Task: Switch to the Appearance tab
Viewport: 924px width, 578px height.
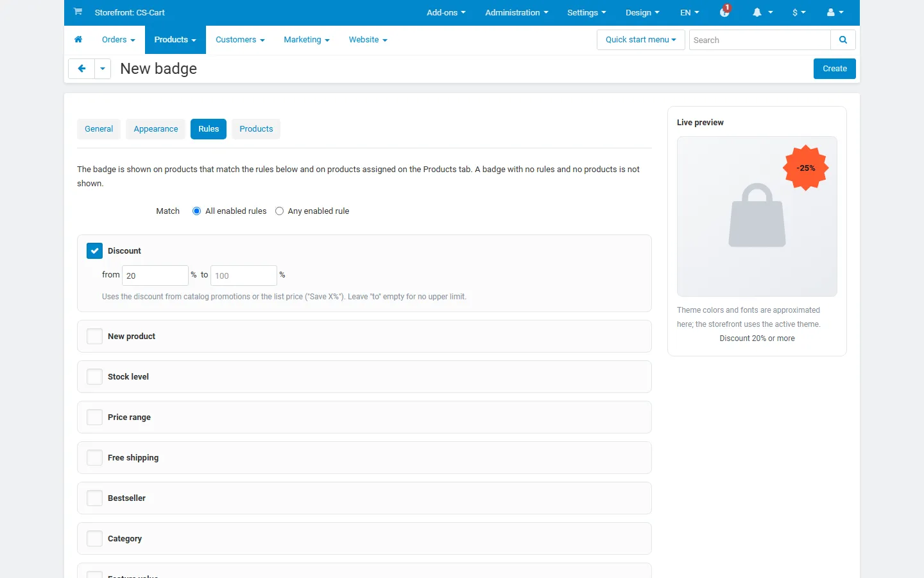Action: pos(156,129)
